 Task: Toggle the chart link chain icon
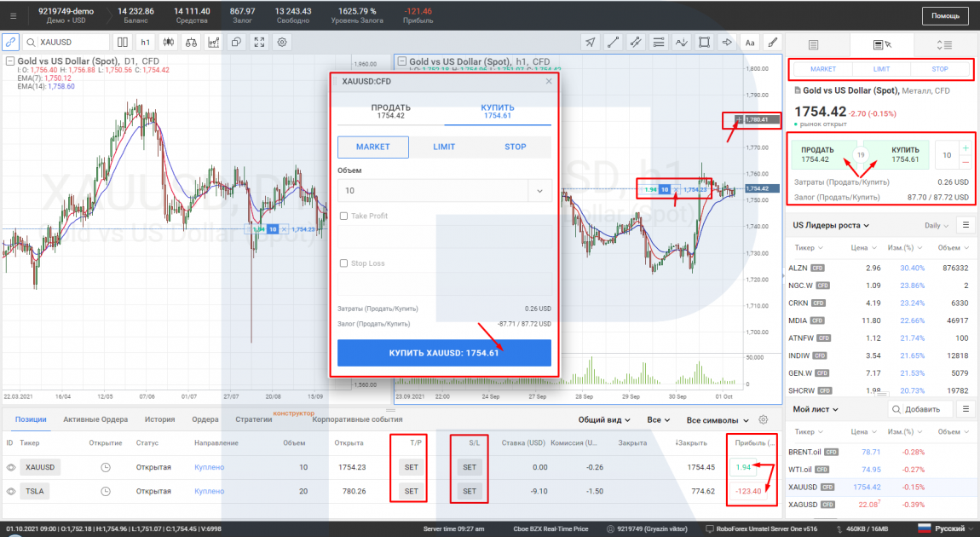pyautogui.click(x=10, y=42)
